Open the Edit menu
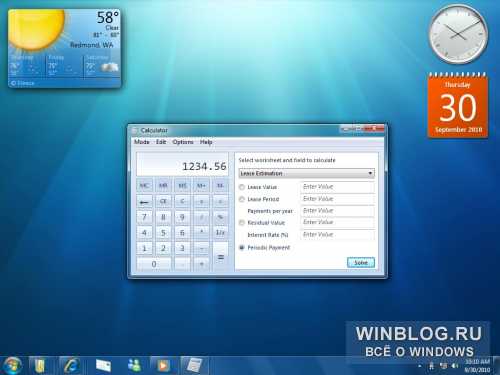This screenshot has height=375, width=500. 161,142
